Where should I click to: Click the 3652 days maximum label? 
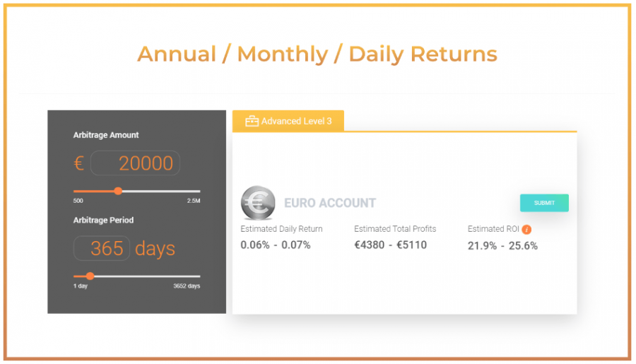tap(187, 286)
